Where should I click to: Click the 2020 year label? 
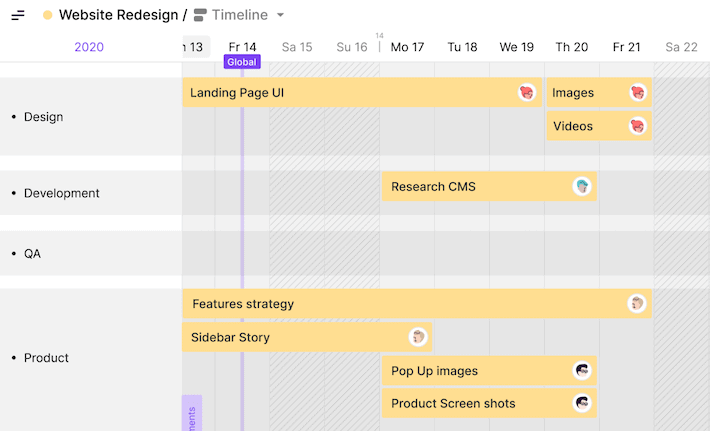click(89, 47)
